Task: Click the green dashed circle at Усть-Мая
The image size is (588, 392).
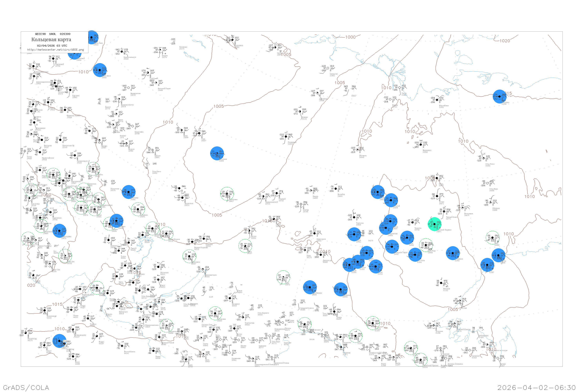Action: 426,245
